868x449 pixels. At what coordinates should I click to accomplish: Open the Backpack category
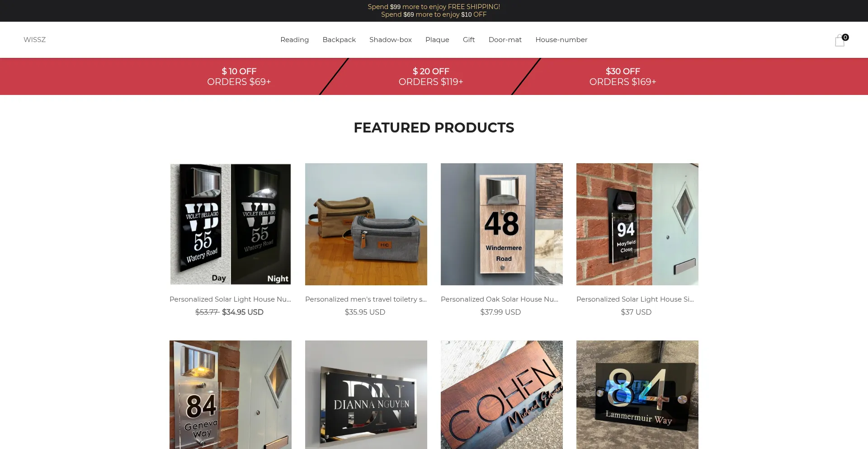[x=339, y=40]
